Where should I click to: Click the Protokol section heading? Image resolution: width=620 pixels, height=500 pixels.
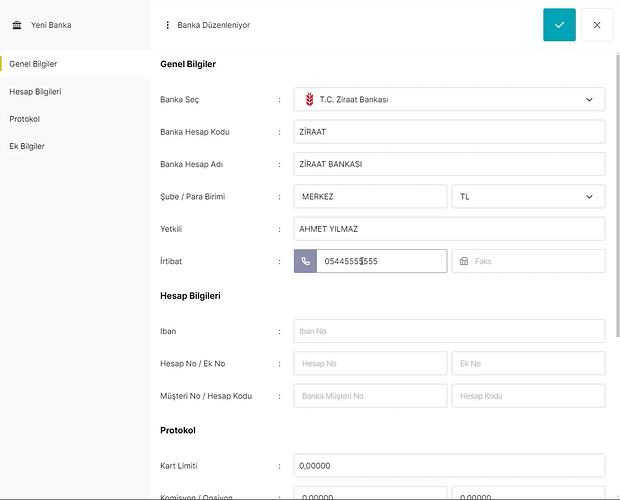pyautogui.click(x=178, y=430)
